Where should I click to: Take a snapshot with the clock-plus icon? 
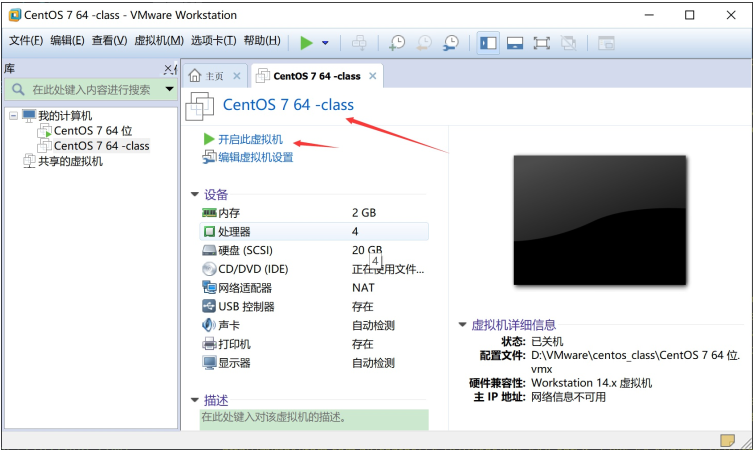[x=397, y=43]
